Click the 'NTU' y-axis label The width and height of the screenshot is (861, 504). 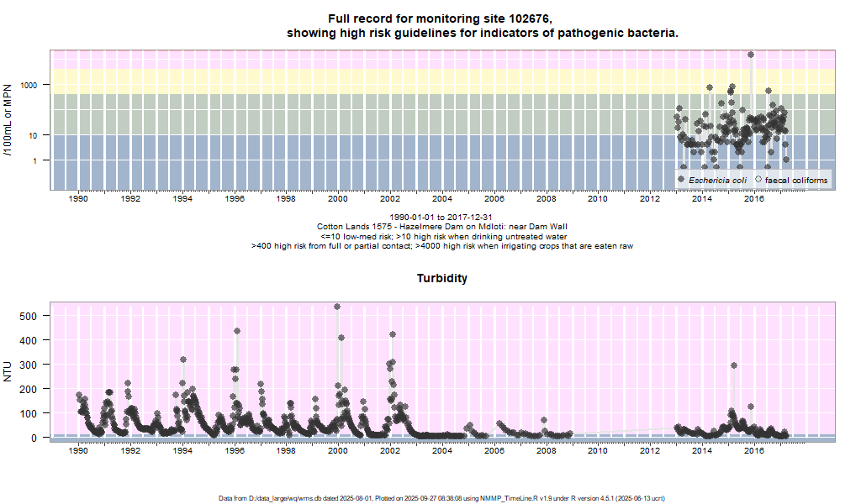(9, 370)
